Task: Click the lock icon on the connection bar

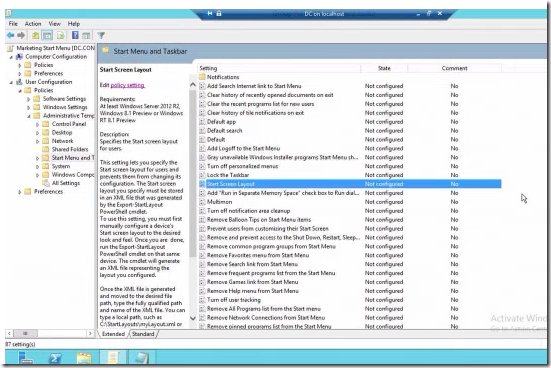Action: pos(219,13)
